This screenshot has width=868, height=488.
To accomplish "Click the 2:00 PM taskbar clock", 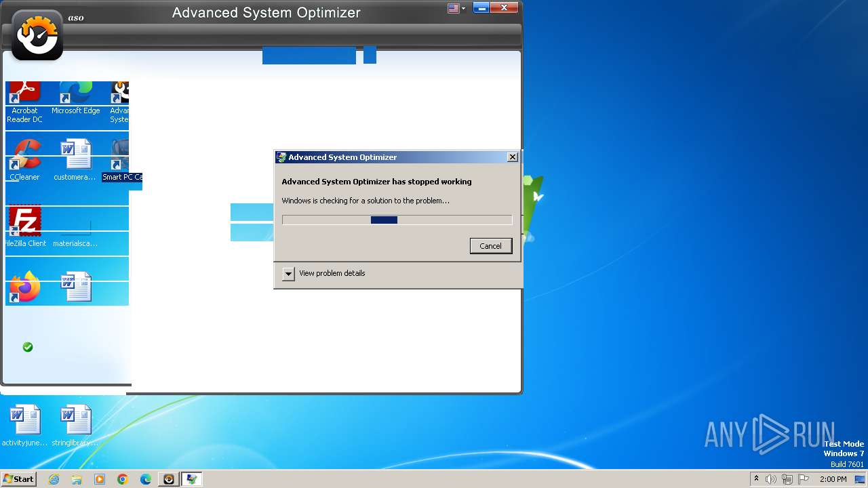I will click(x=833, y=479).
